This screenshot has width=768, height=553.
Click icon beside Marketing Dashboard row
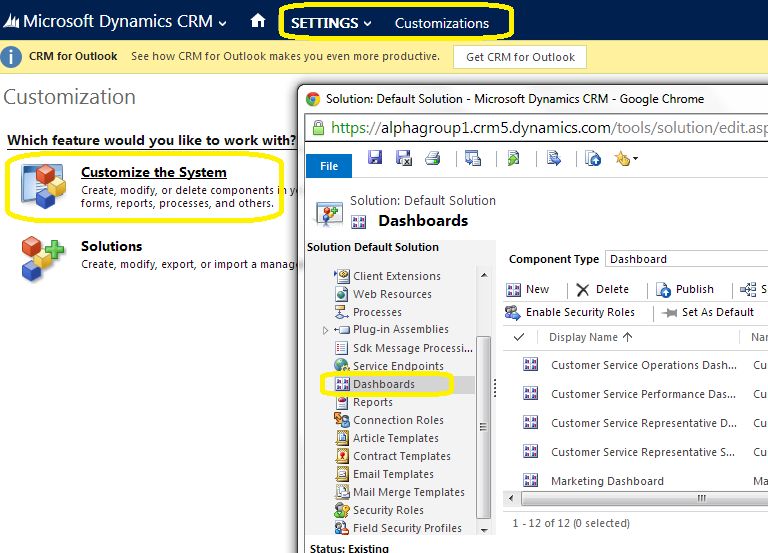click(530, 480)
